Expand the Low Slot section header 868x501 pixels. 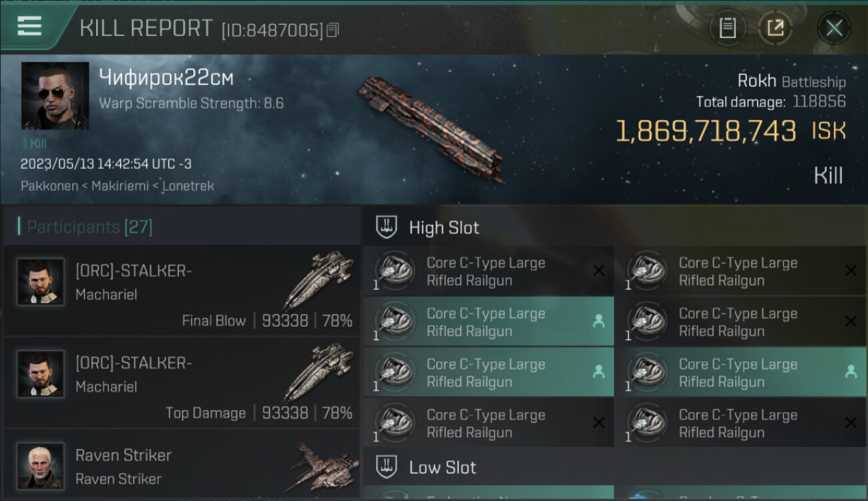(x=614, y=467)
